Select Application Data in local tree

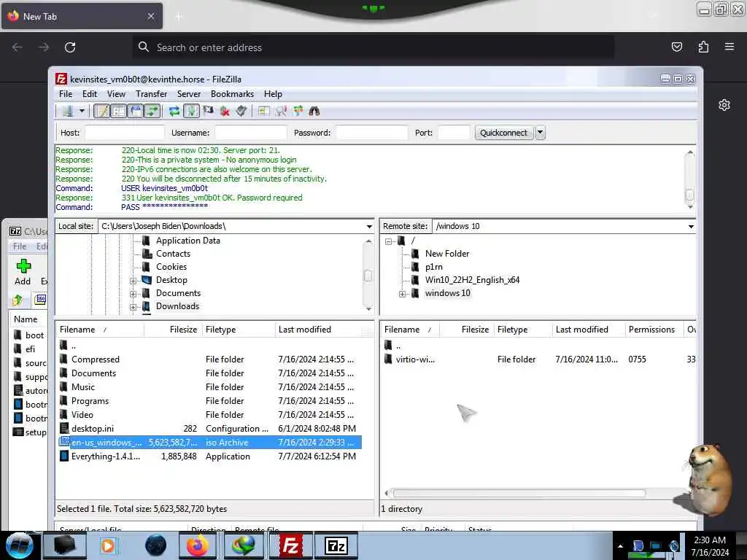(x=187, y=241)
